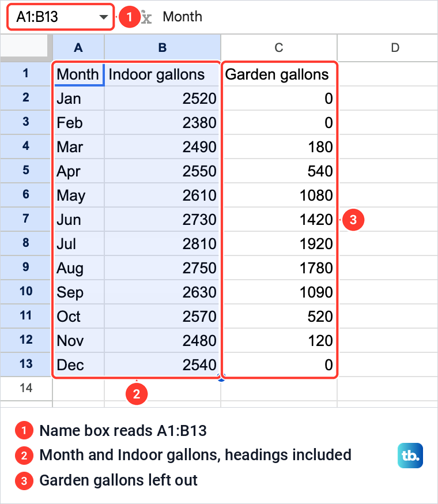
Task: Click the Garden gallons cell 1920
Action: 279,243
